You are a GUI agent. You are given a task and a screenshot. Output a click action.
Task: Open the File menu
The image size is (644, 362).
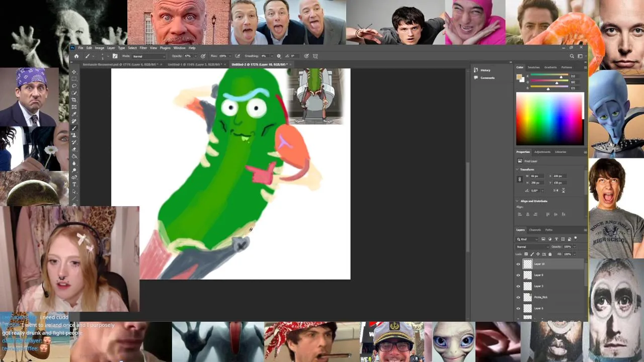pyautogui.click(x=80, y=48)
